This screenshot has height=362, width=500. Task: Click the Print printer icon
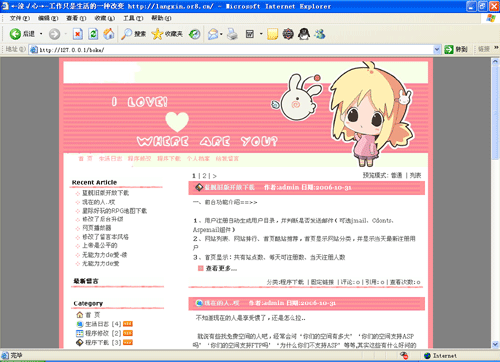pyautogui.click(x=232, y=34)
